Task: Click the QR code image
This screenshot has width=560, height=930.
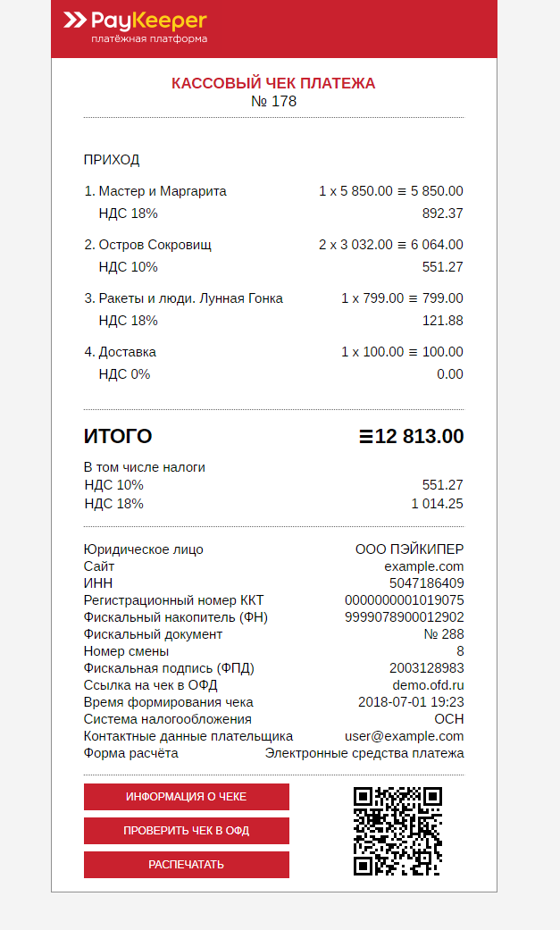Action: tap(397, 830)
